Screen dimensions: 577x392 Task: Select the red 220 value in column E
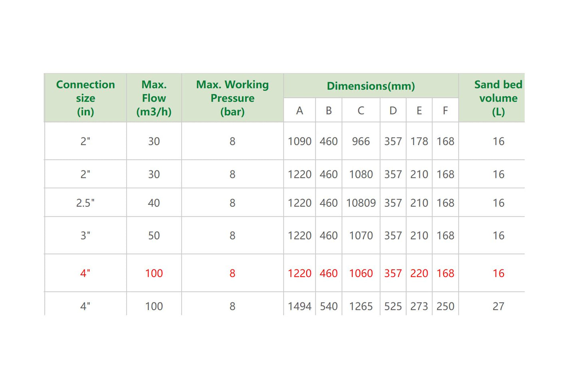tap(419, 273)
